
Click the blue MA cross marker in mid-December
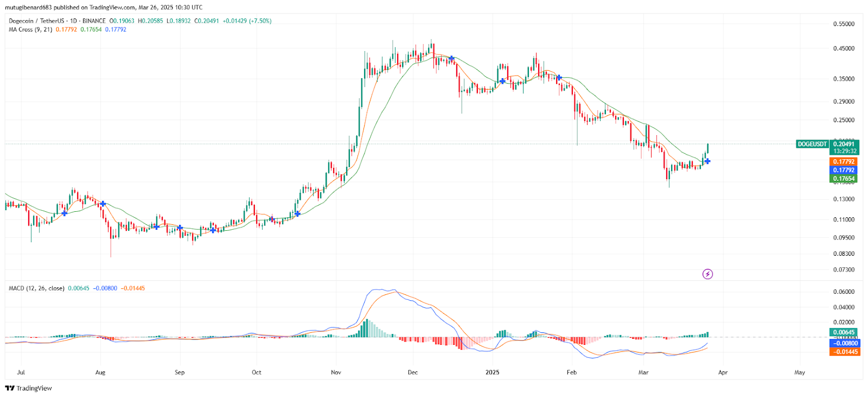click(451, 58)
